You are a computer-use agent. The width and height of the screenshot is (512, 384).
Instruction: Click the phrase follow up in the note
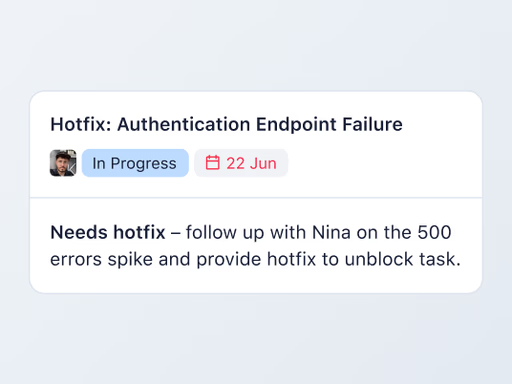click(x=225, y=233)
